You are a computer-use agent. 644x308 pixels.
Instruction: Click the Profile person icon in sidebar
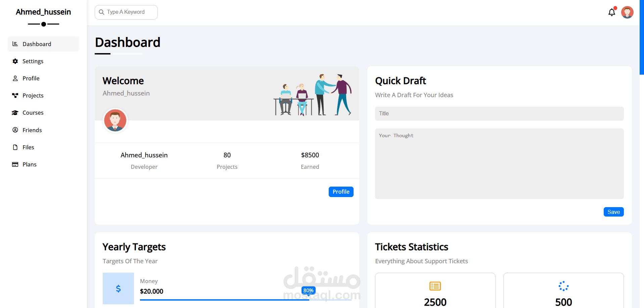pos(15,78)
